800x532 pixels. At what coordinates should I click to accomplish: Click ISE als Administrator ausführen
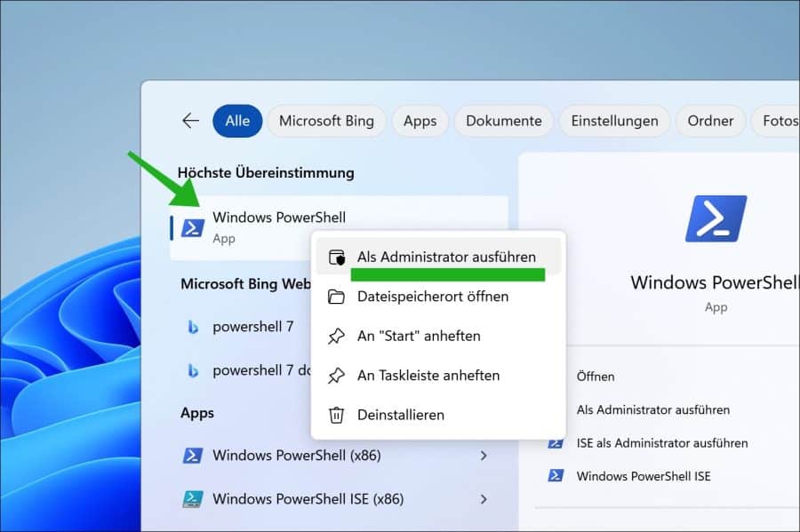coord(661,442)
